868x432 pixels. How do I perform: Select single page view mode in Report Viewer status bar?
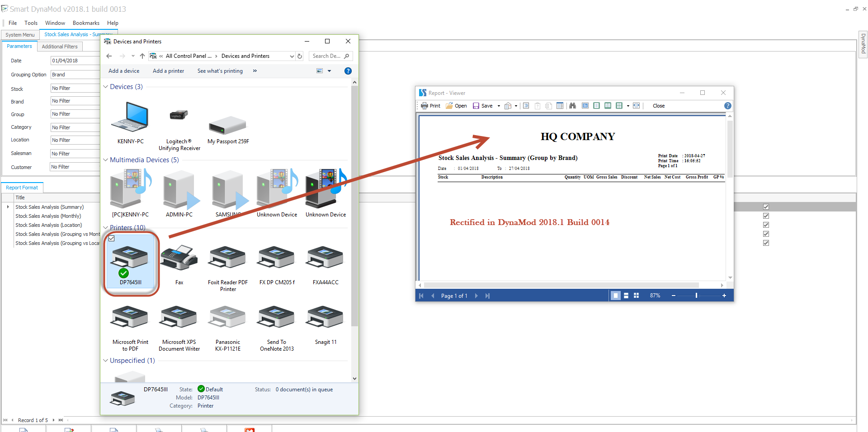tap(615, 296)
